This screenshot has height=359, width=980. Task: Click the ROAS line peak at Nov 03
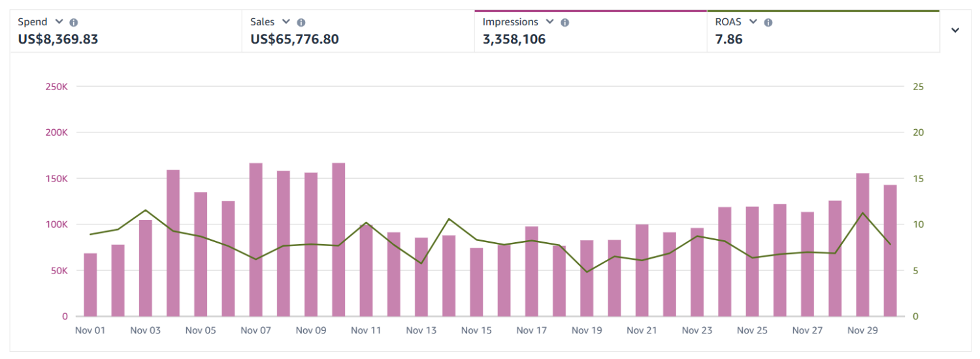[x=146, y=210]
